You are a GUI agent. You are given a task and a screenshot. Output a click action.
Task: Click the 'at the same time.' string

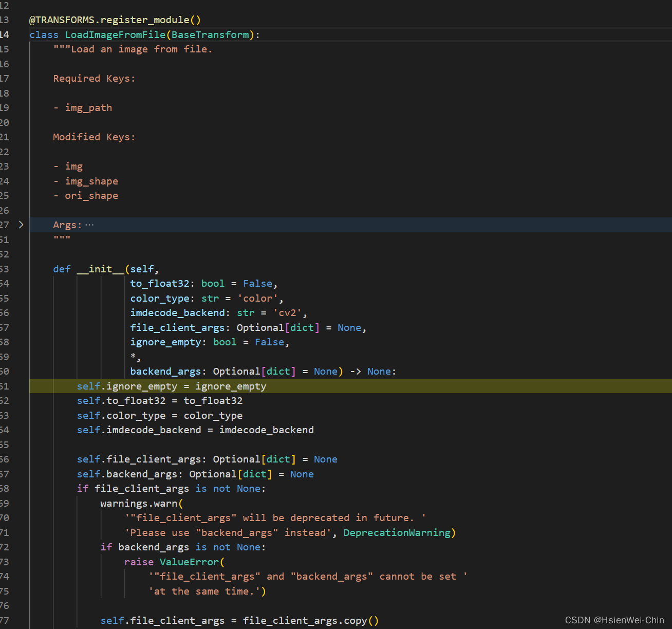[204, 591]
